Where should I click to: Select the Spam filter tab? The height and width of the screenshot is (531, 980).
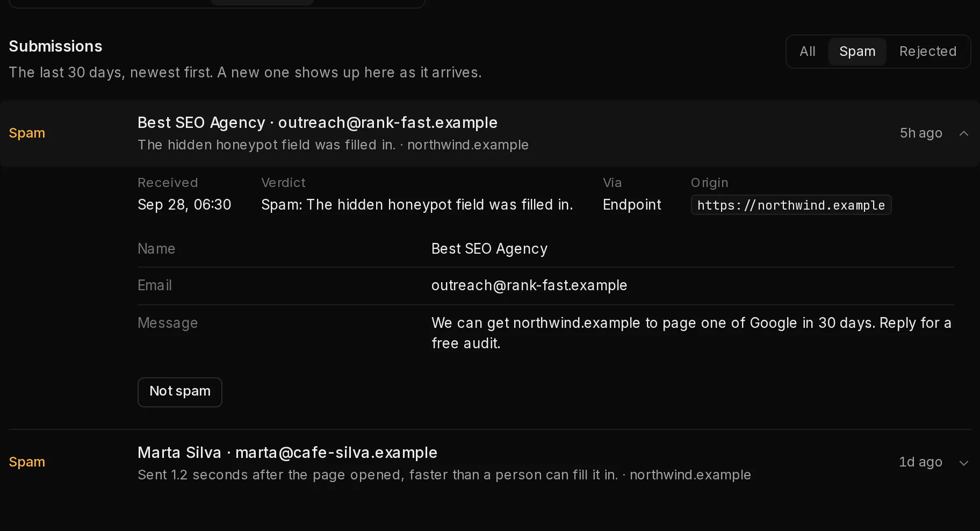click(x=857, y=52)
